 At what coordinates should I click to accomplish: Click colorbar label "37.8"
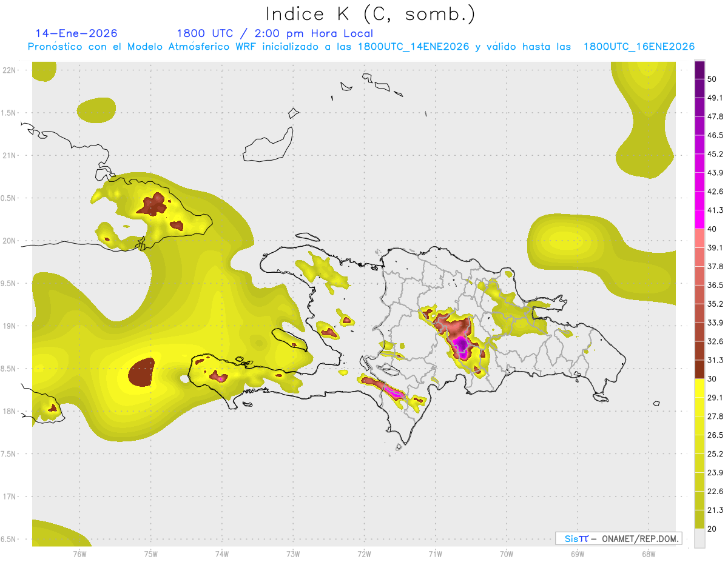[x=715, y=266]
